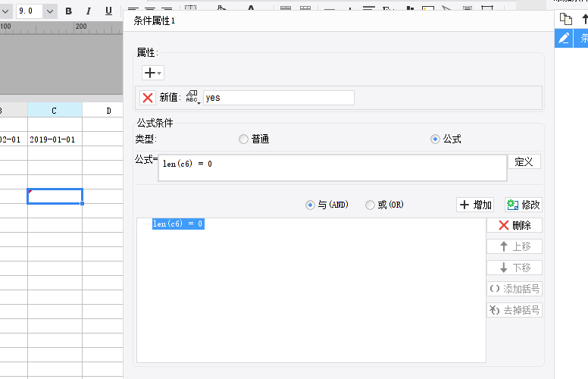588x379 pixels.
Task: Click the red X beside 新值
Action: 148,98
